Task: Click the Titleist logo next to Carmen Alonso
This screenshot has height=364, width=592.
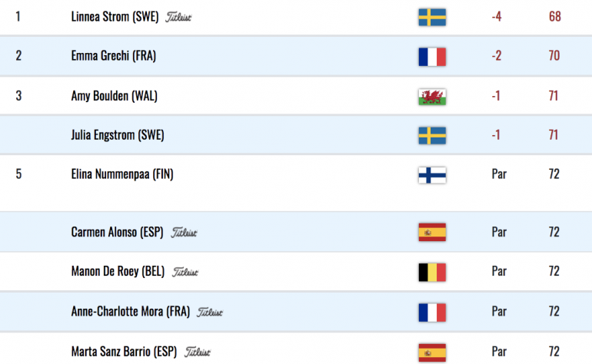Action: tap(185, 232)
